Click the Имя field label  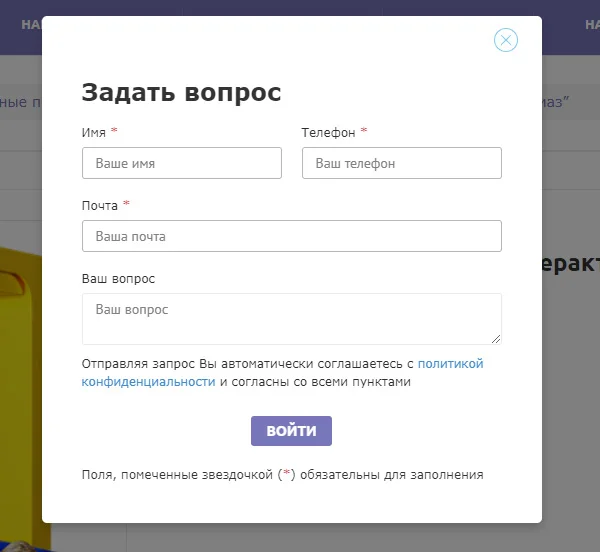94,133
